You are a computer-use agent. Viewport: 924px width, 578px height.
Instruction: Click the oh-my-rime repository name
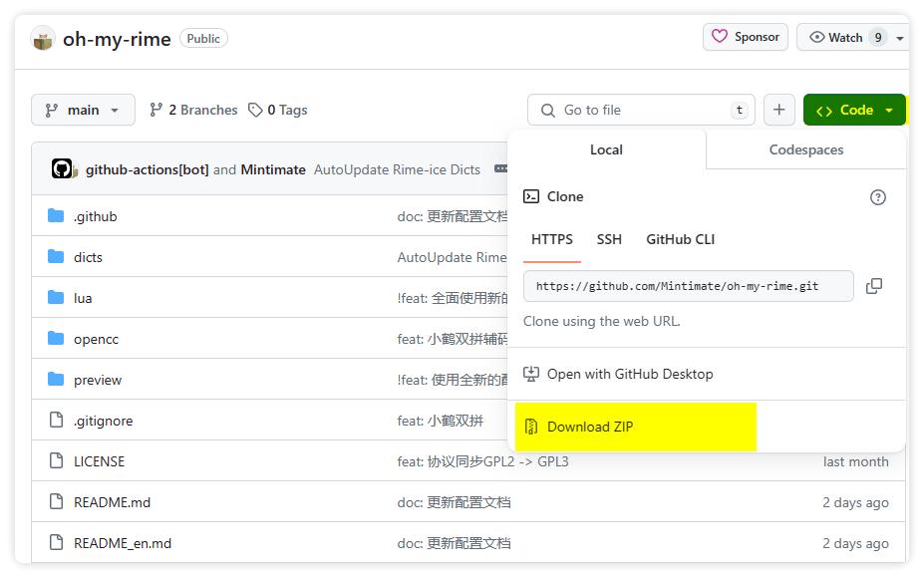click(x=117, y=39)
